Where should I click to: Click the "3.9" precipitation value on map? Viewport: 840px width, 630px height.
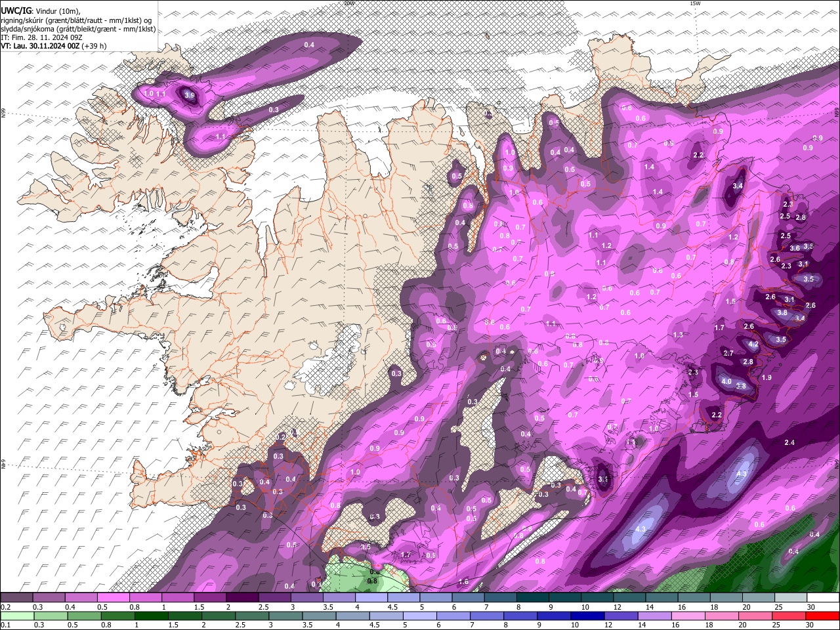coord(190,95)
